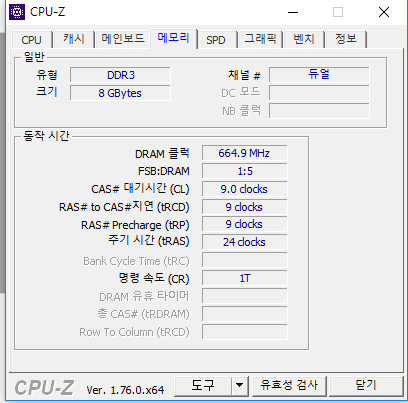This screenshot has height=403, width=408.
Task: Click the 크기 label
Action: [47, 91]
